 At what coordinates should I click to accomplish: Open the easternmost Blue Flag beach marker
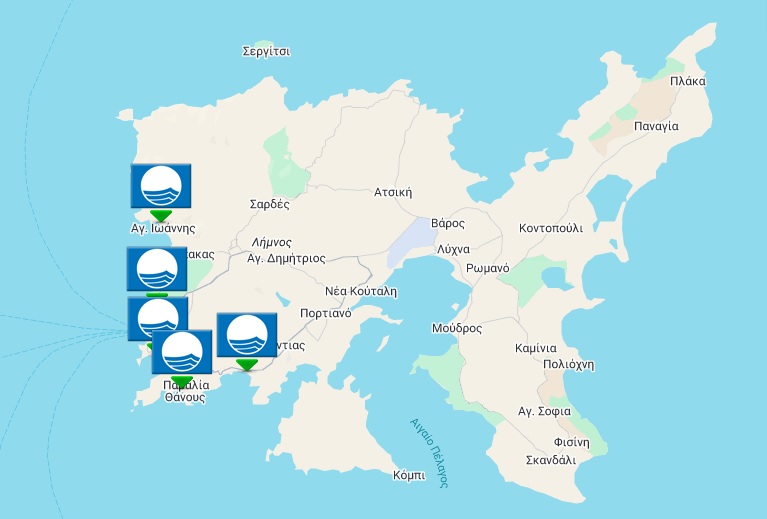[x=246, y=334]
